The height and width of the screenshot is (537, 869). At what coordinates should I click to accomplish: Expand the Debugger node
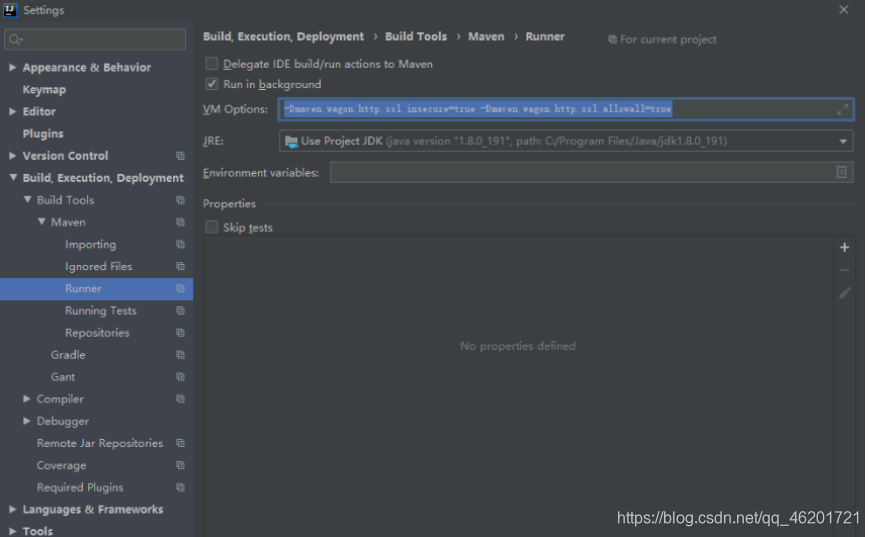(x=27, y=421)
